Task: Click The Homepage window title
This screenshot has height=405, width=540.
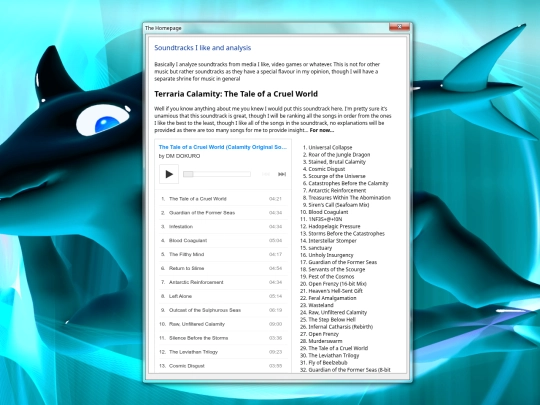Action: (x=163, y=28)
